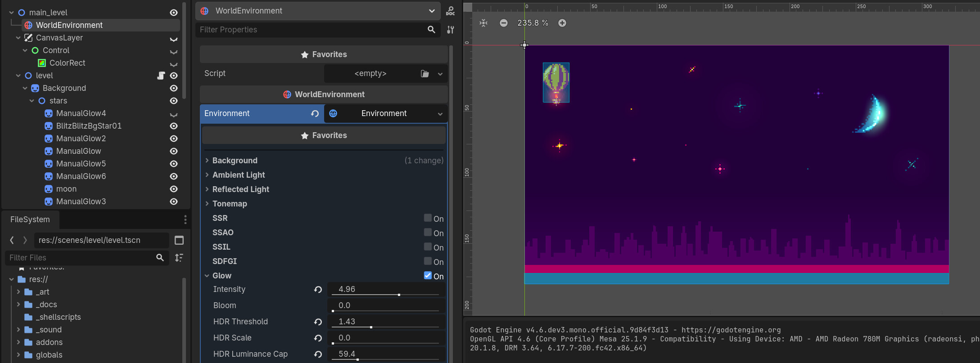This screenshot has width=980, height=363.
Task: Click the zoom in plus icon in viewport
Action: pyautogui.click(x=562, y=23)
